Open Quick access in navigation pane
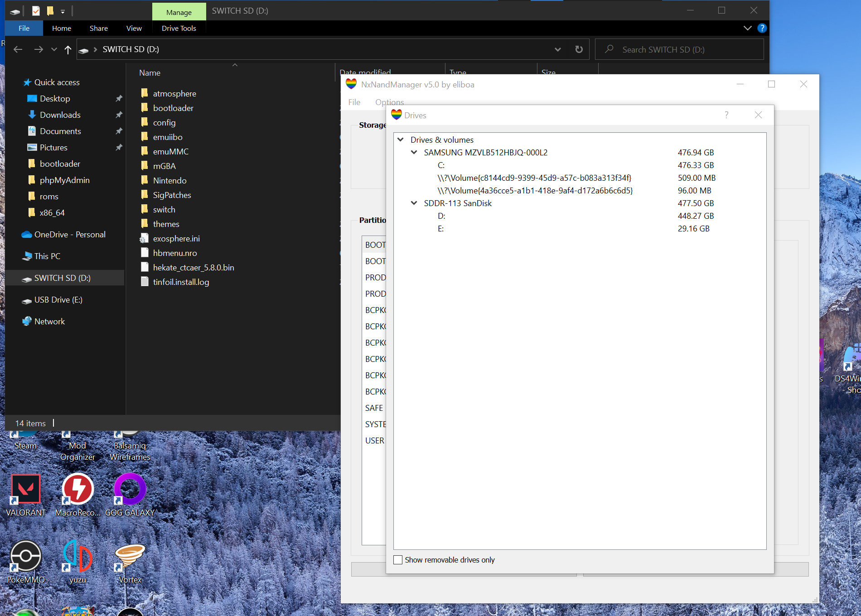The height and width of the screenshot is (616, 861). [57, 82]
